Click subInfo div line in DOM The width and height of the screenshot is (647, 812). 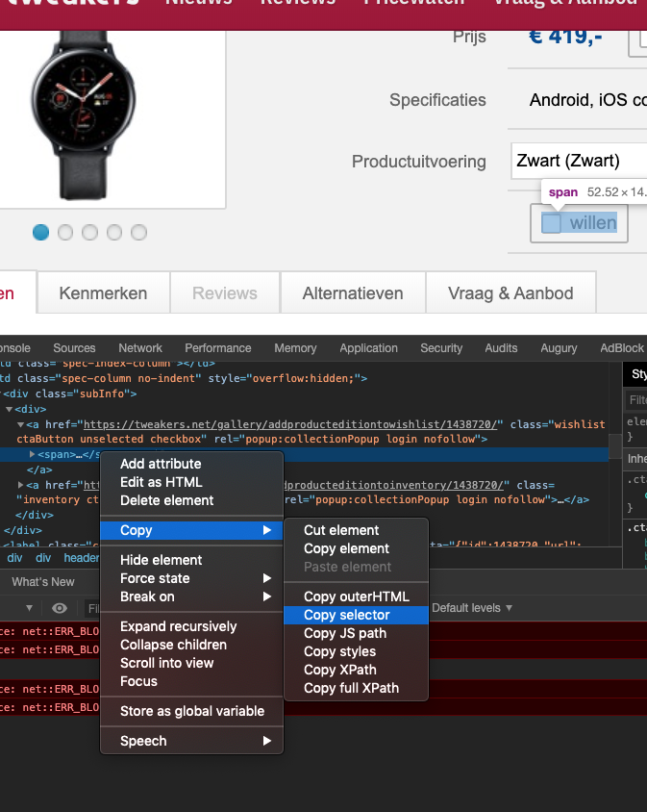70,393
